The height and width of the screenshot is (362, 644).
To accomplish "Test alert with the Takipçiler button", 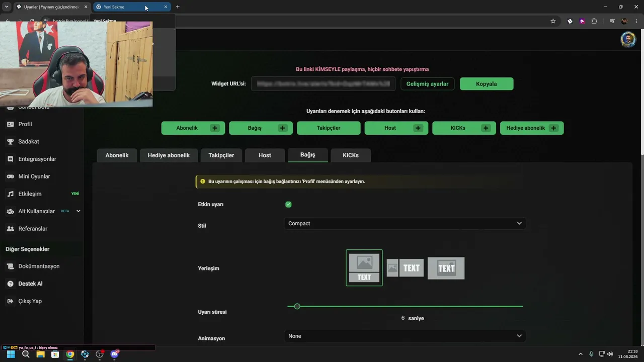I will [x=329, y=128].
